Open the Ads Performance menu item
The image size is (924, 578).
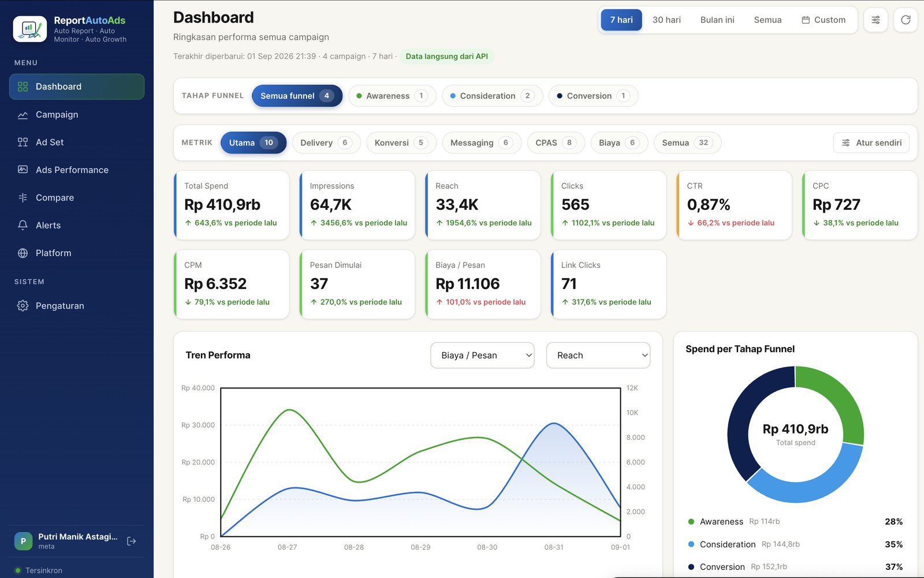pyautogui.click(x=77, y=170)
